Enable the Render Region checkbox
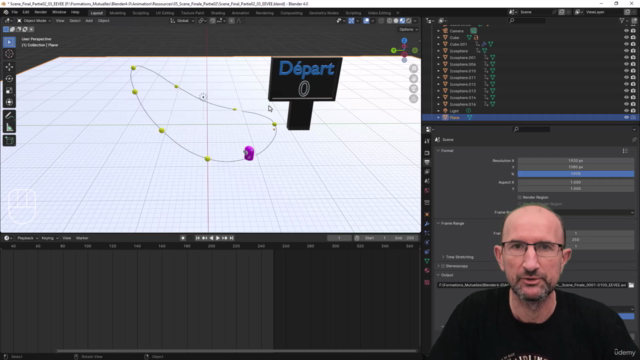 click(x=520, y=197)
